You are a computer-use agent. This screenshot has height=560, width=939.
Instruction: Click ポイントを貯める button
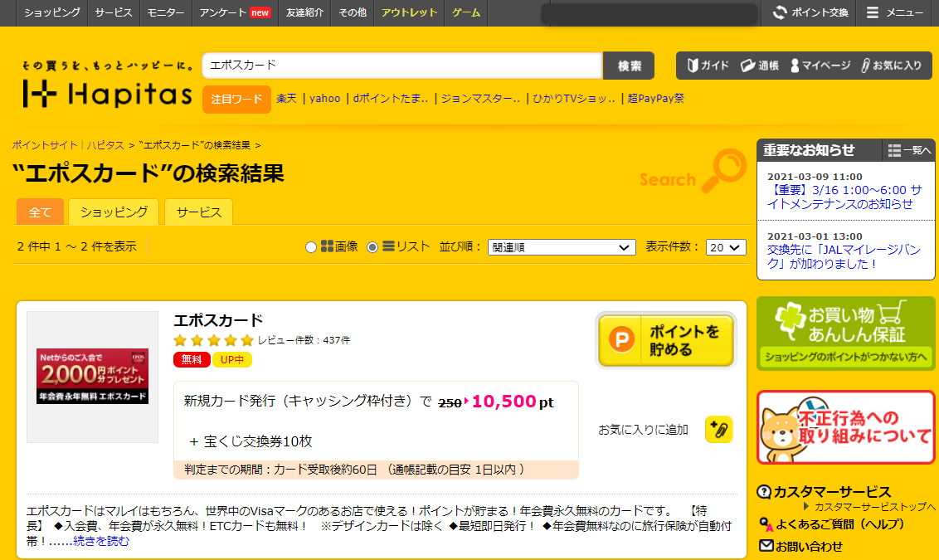pos(666,340)
